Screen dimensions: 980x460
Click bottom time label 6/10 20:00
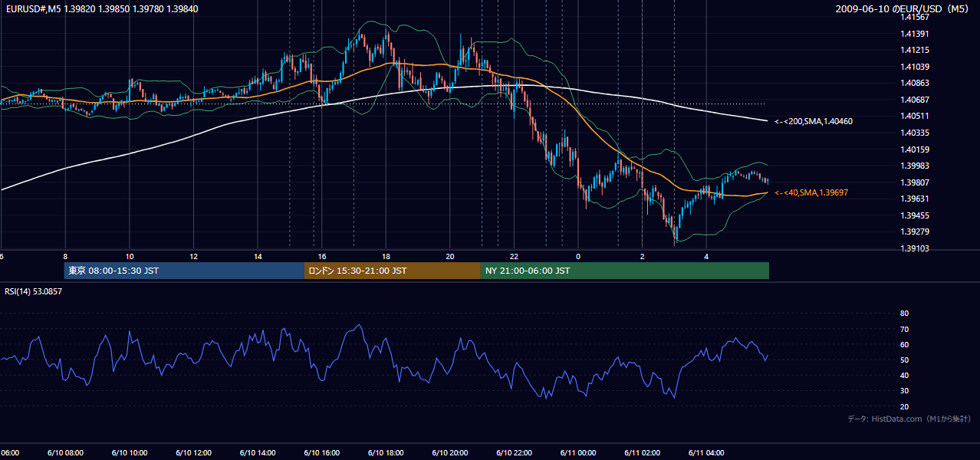(450, 452)
